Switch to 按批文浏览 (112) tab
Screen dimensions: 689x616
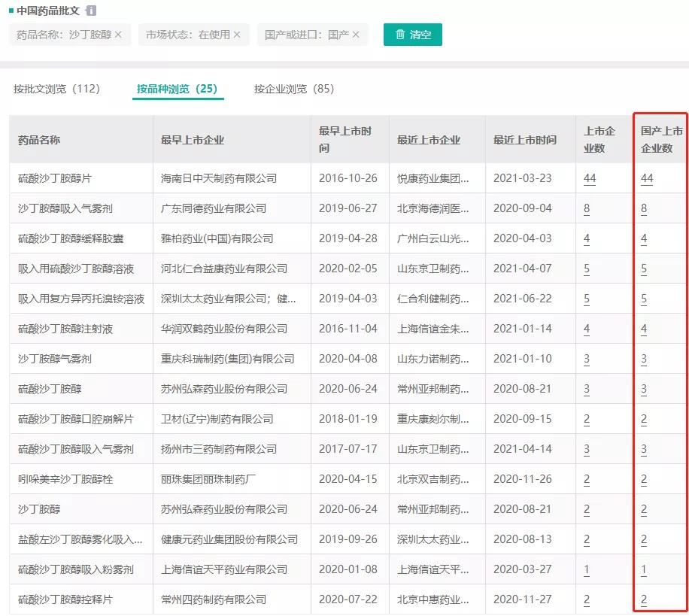[x=56, y=89]
